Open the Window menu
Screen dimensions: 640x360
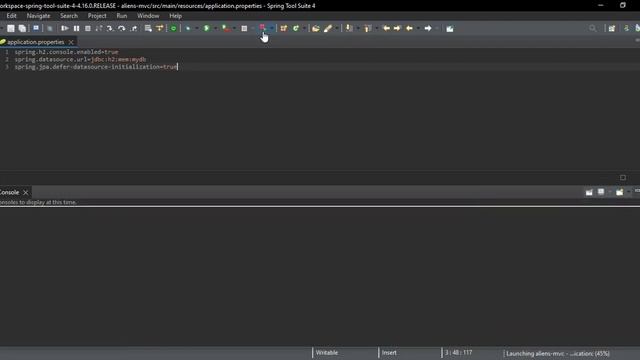148,16
